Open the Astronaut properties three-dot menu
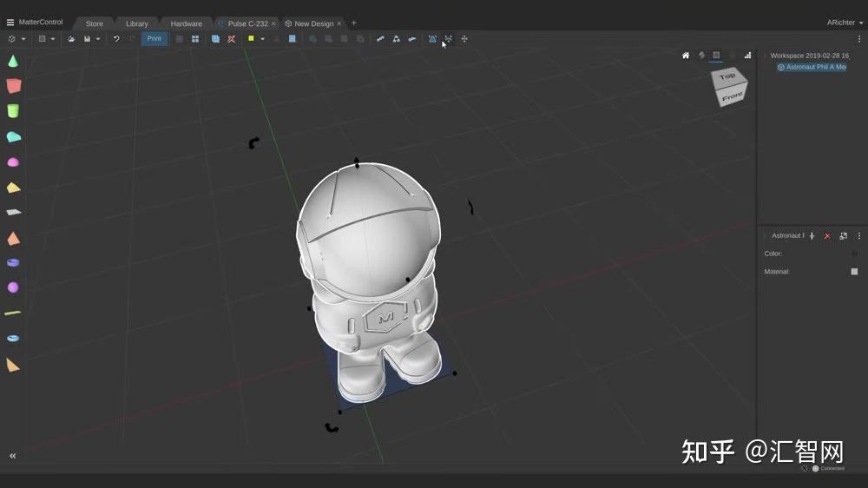Image resolution: width=868 pixels, height=488 pixels. click(859, 236)
